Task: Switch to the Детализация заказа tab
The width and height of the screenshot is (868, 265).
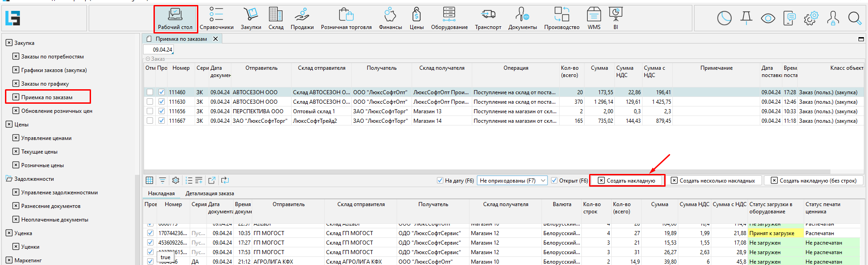Action: point(210,193)
